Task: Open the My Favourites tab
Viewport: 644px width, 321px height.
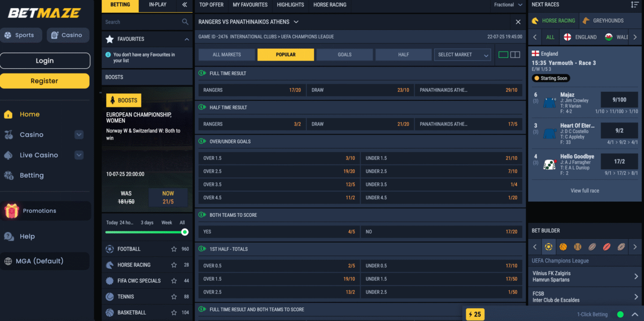Action: pyautogui.click(x=250, y=5)
